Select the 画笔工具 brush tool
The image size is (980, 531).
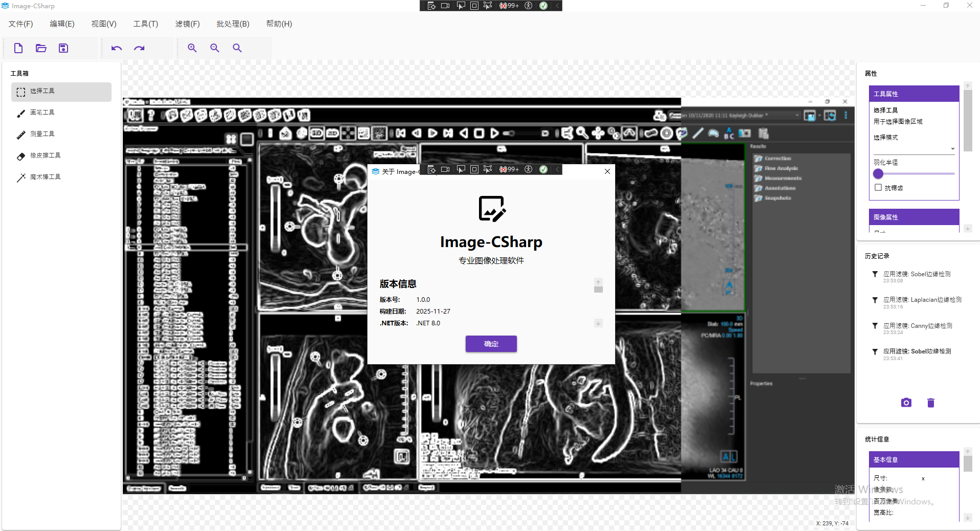(61, 113)
